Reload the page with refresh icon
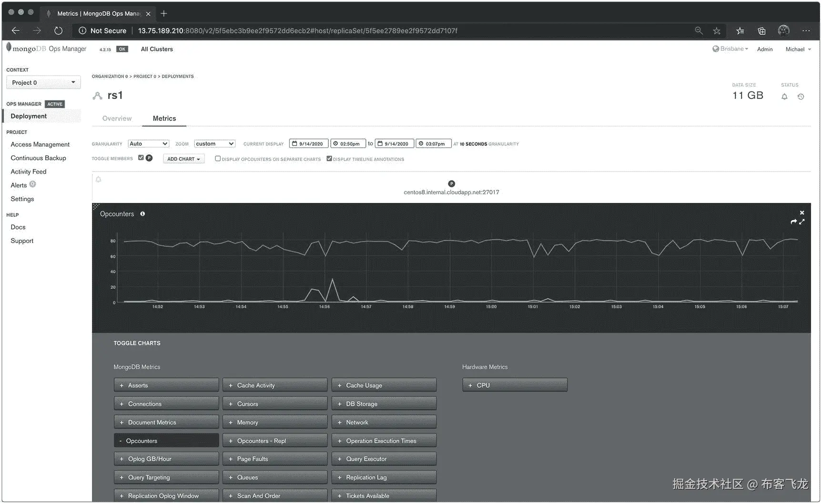The image size is (822, 504). (58, 30)
